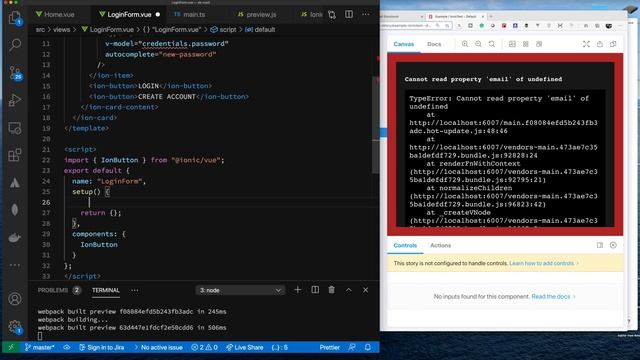Open panel overflow ellipsis next to TERMINAL
The width and height of the screenshot is (640, 360).
pos(135,290)
